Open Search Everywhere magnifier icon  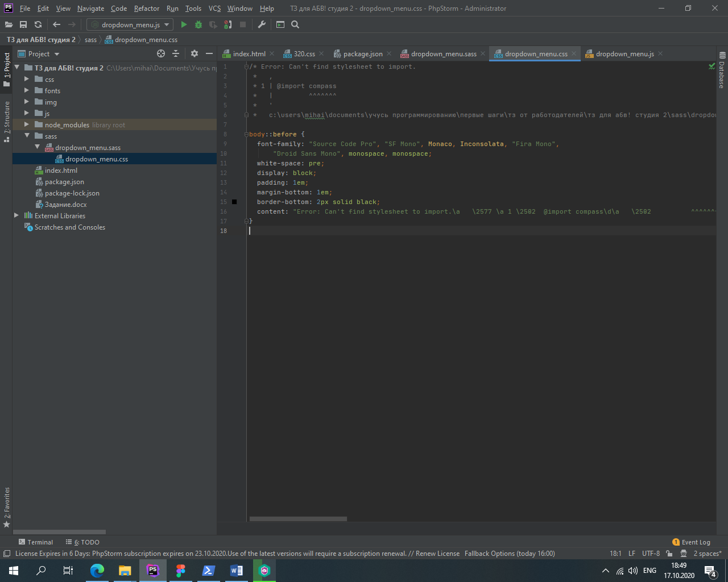[295, 24]
